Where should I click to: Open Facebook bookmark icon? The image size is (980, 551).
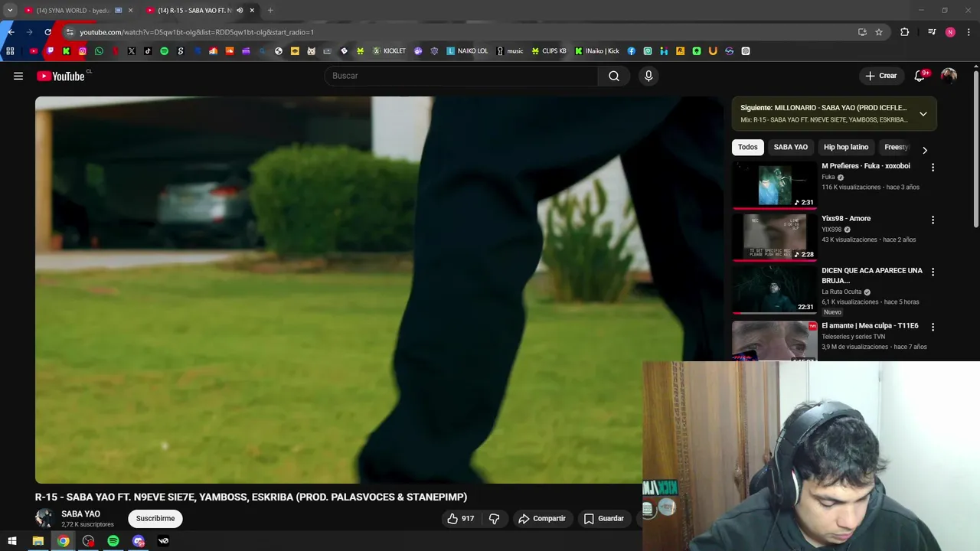631,51
